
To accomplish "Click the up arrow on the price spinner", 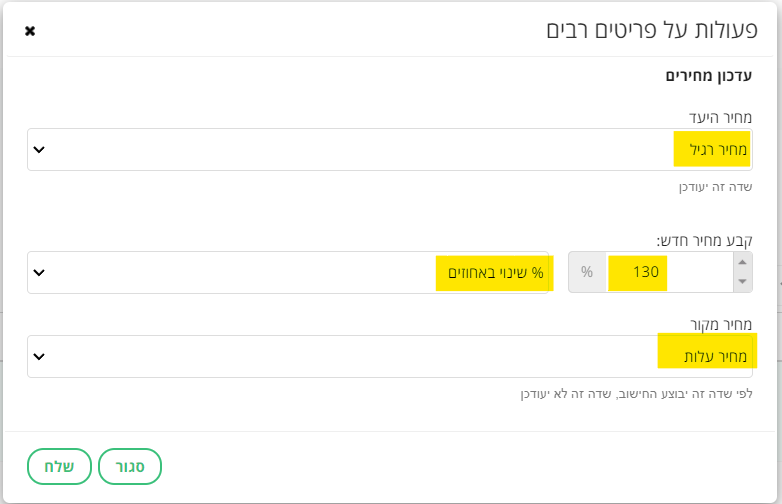I will coord(742,261).
